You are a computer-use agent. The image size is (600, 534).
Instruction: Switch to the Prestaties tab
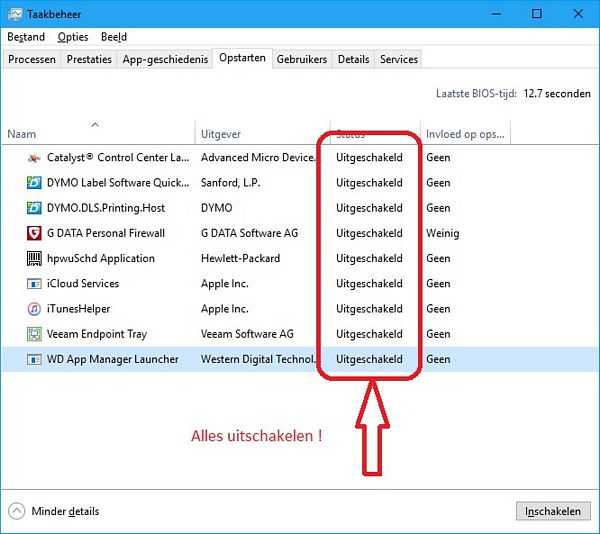89,59
